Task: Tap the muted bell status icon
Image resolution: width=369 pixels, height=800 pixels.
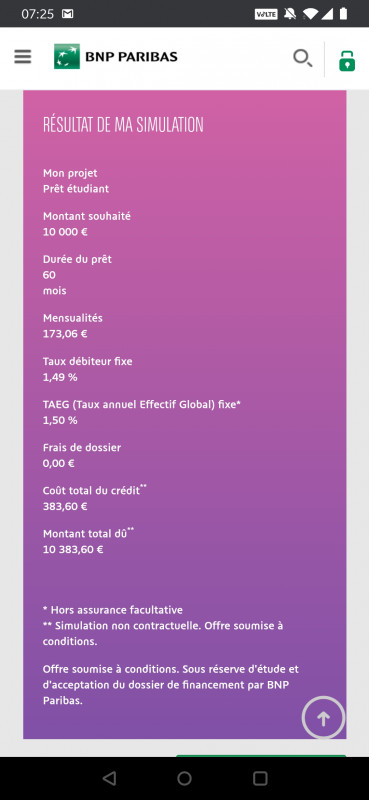Action: coord(290,14)
